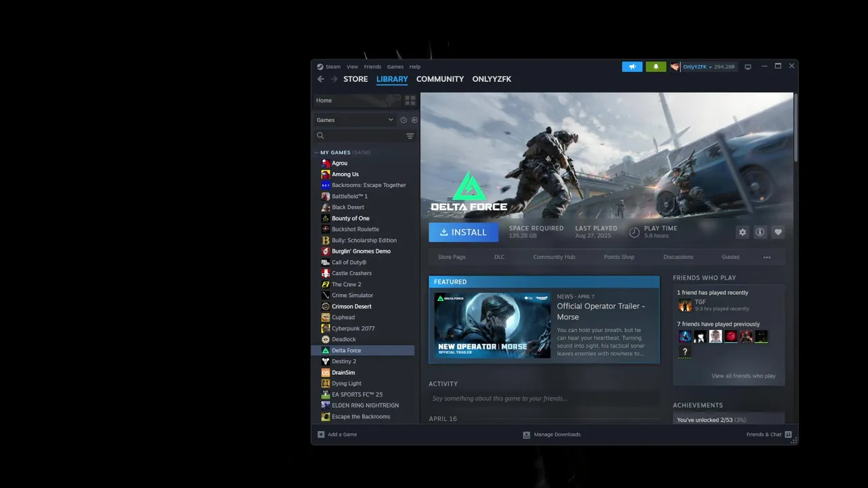This screenshot has width=868, height=488.
Task: Install Delta Force
Action: pyautogui.click(x=463, y=232)
